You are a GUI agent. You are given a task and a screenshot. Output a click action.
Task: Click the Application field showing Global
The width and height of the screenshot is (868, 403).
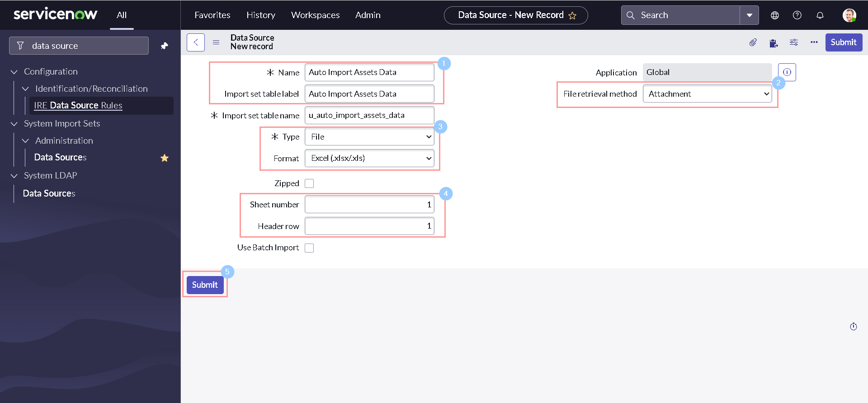pos(707,72)
